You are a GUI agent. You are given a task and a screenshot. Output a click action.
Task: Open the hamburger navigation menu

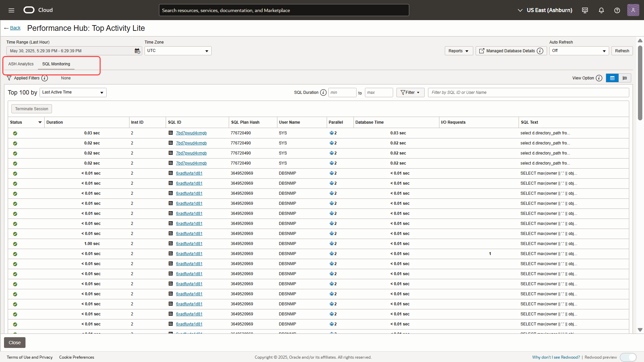[x=11, y=10]
